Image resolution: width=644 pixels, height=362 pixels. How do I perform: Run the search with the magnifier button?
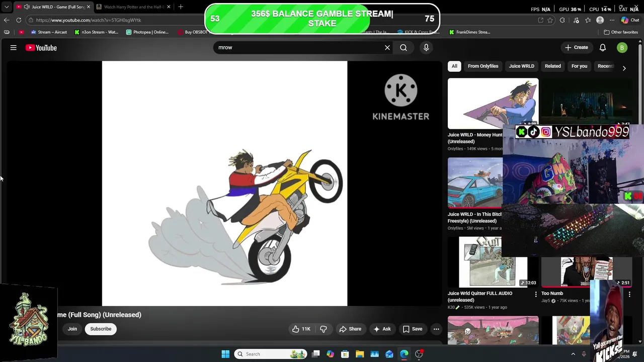404,48
